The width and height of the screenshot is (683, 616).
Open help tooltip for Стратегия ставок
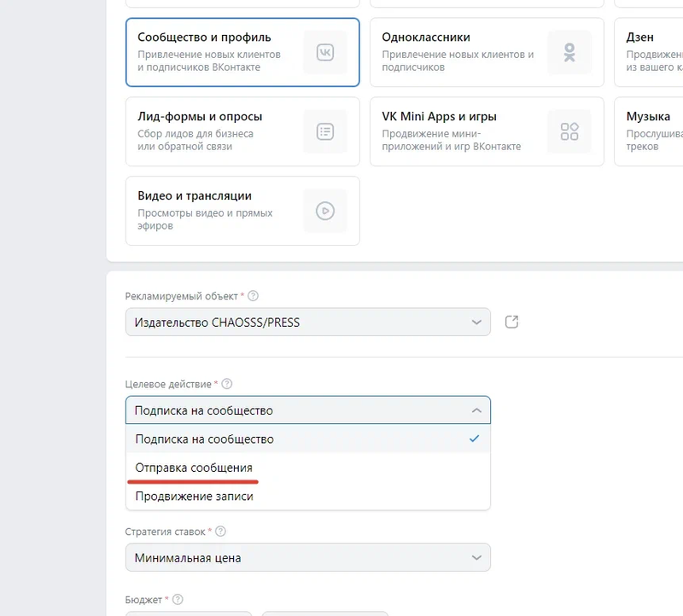click(x=221, y=532)
